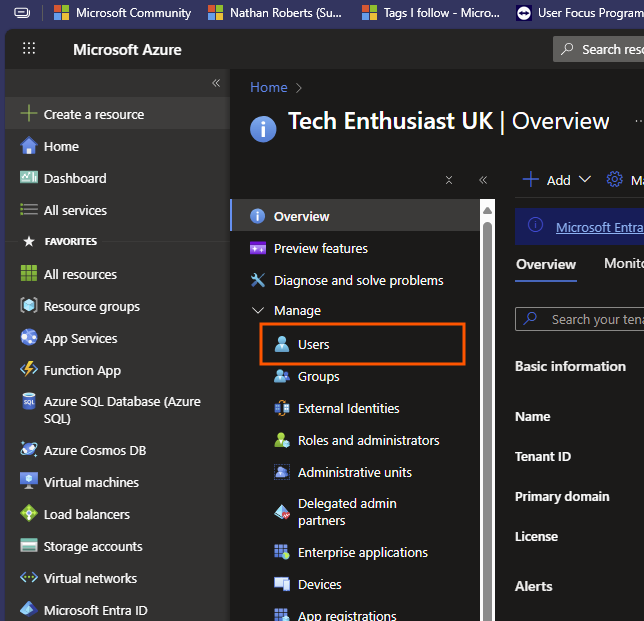This screenshot has height=621, width=644.
Task: Switch to the Overview tab
Action: tap(546, 265)
